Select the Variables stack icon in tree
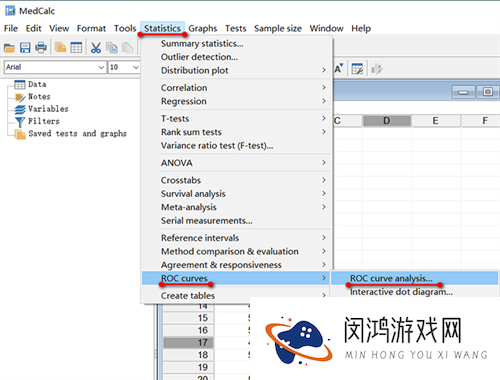 [20, 109]
